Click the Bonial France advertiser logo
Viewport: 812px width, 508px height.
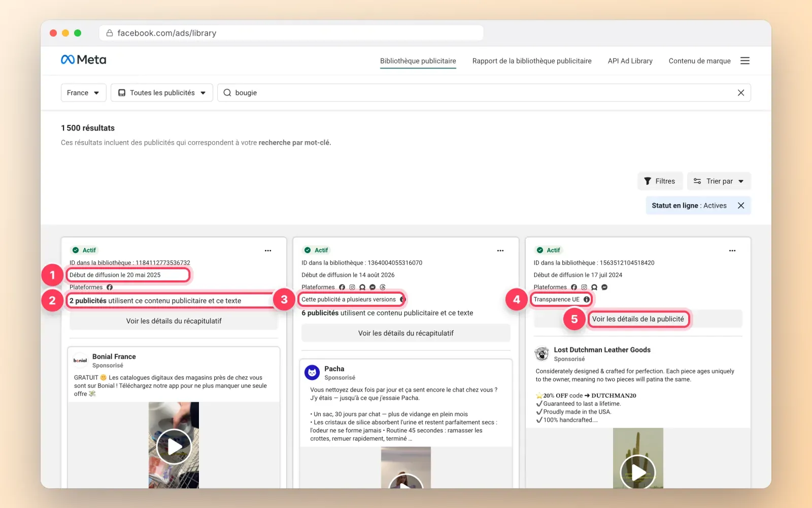click(80, 360)
